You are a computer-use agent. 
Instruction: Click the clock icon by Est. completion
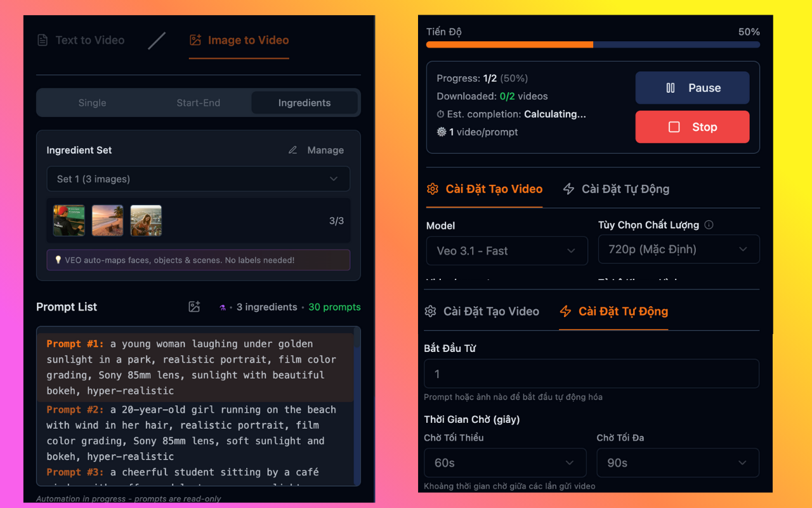(441, 114)
